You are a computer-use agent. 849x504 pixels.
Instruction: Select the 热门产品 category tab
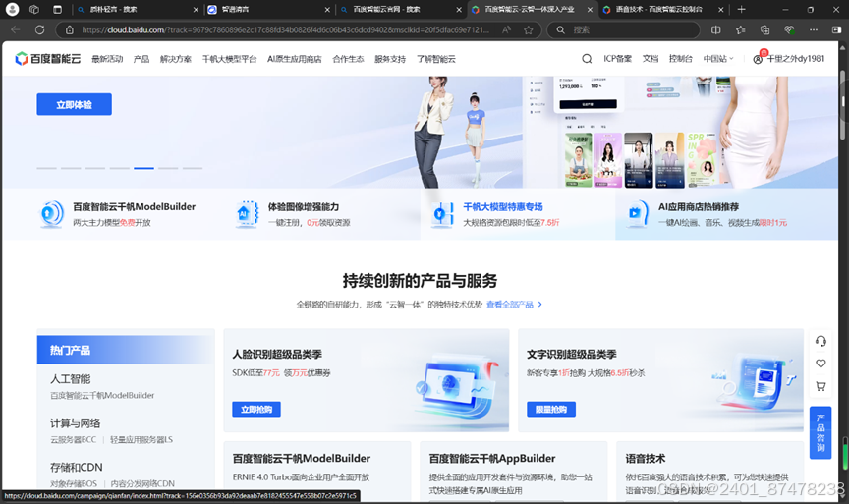click(x=126, y=350)
